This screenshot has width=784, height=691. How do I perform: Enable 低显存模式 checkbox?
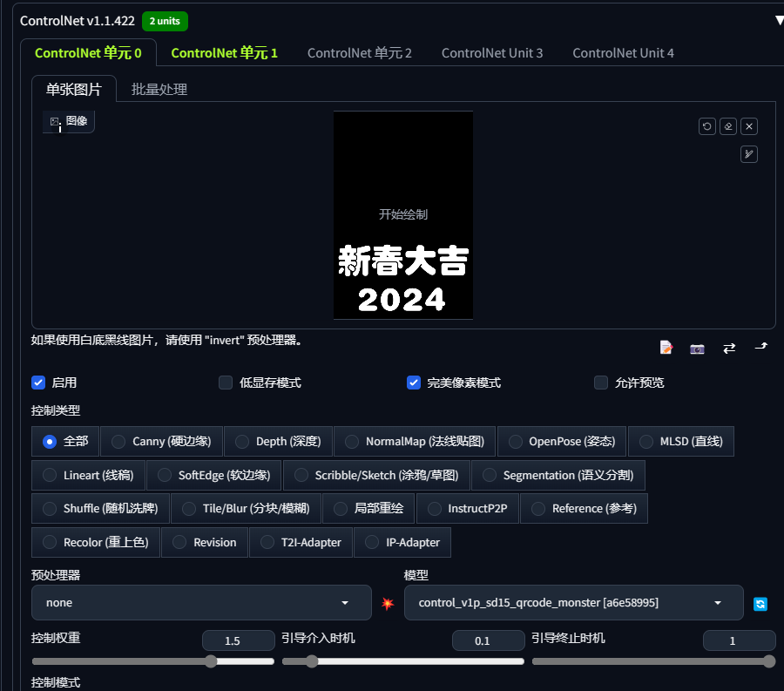click(x=226, y=383)
